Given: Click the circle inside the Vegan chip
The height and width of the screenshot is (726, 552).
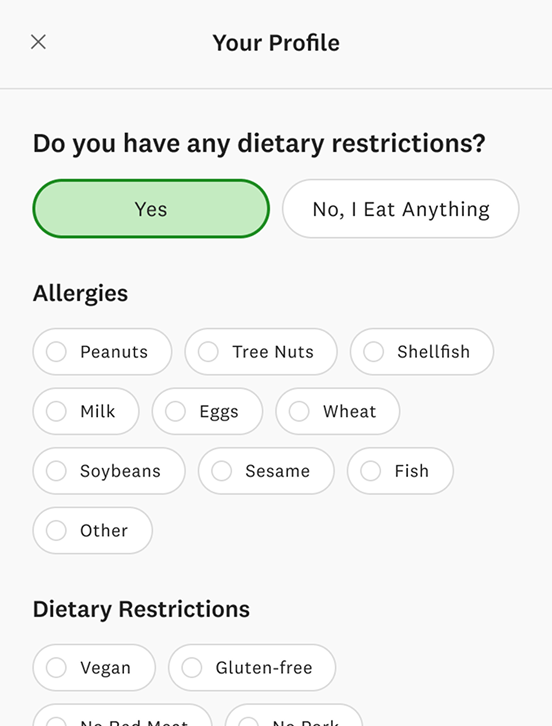Looking at the screenshot, I should [56, 668].
